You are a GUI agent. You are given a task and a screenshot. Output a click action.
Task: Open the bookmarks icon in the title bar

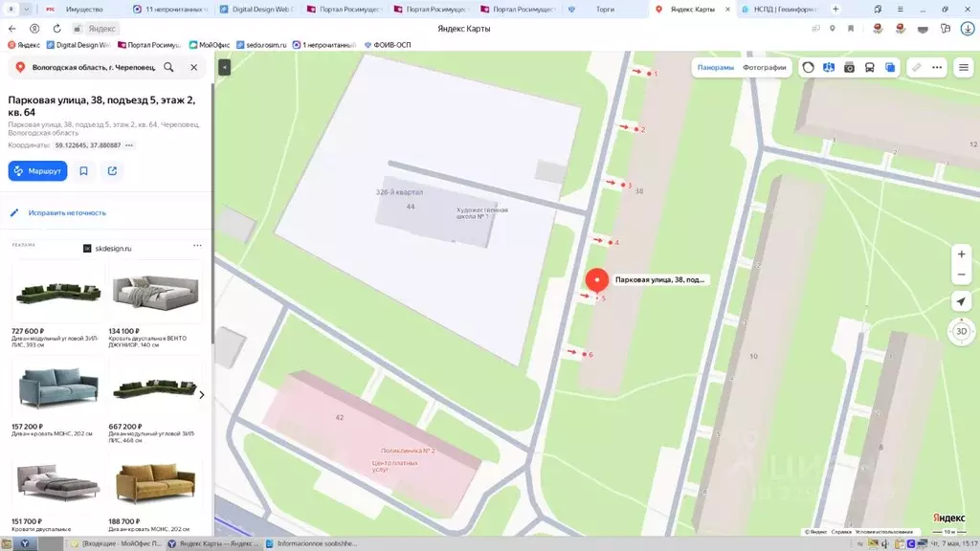[879, 10]
